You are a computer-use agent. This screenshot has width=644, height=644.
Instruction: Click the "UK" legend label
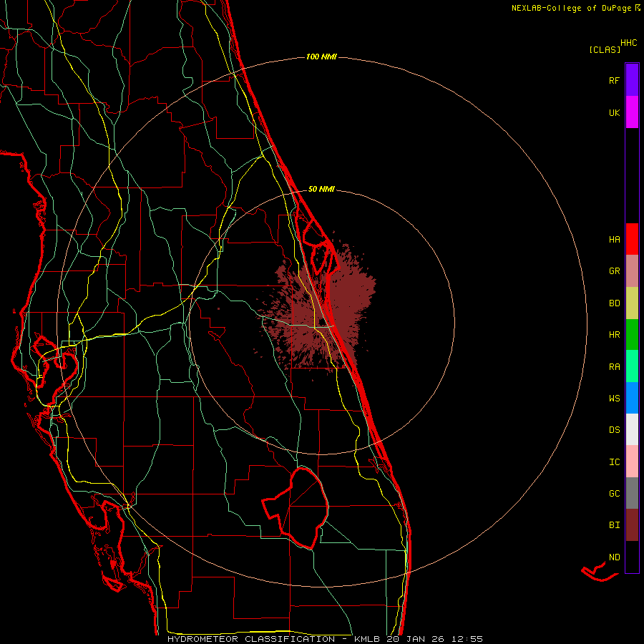pyautogui.click(x=614, y=113)
